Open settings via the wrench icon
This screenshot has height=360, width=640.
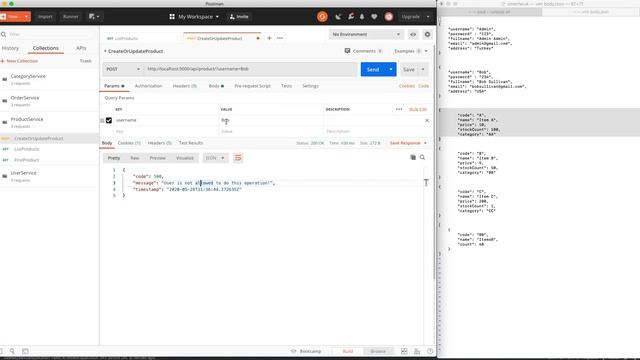(351, 17)
